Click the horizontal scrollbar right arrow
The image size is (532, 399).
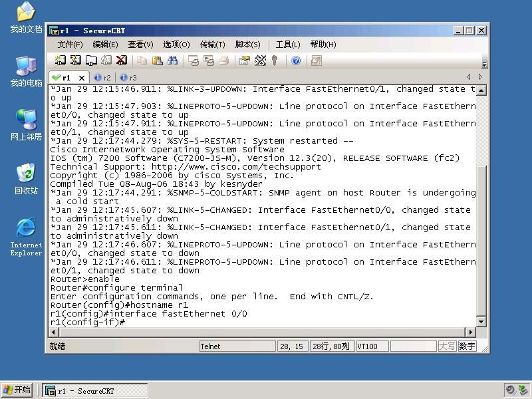coord(470,332)
